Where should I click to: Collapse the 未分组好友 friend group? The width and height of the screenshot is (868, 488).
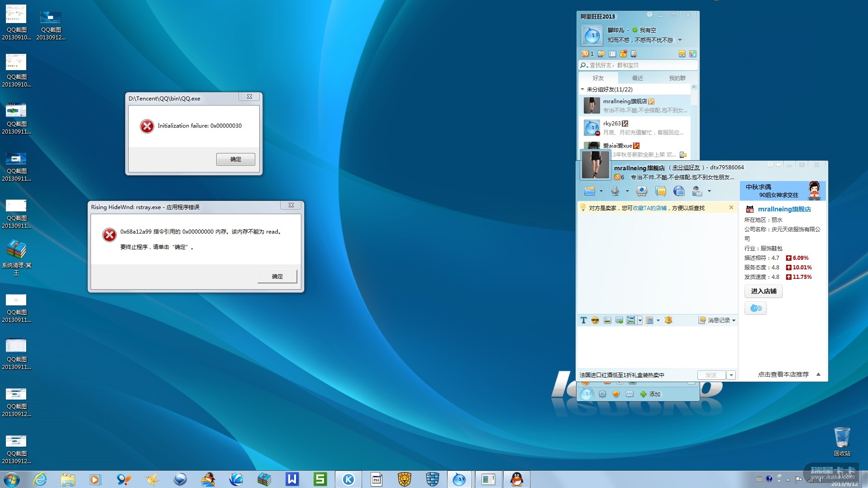pyautogui.click(x=582, y=90)
